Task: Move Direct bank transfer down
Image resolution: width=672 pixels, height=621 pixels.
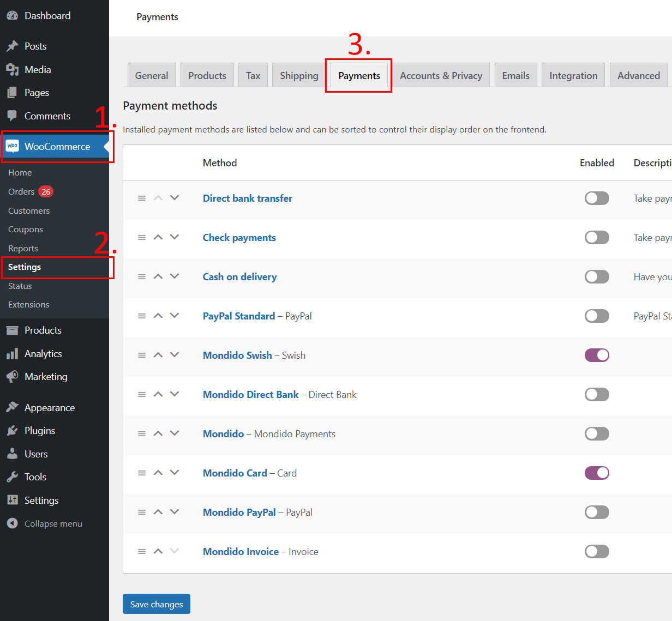Action: tap(175, 197)
